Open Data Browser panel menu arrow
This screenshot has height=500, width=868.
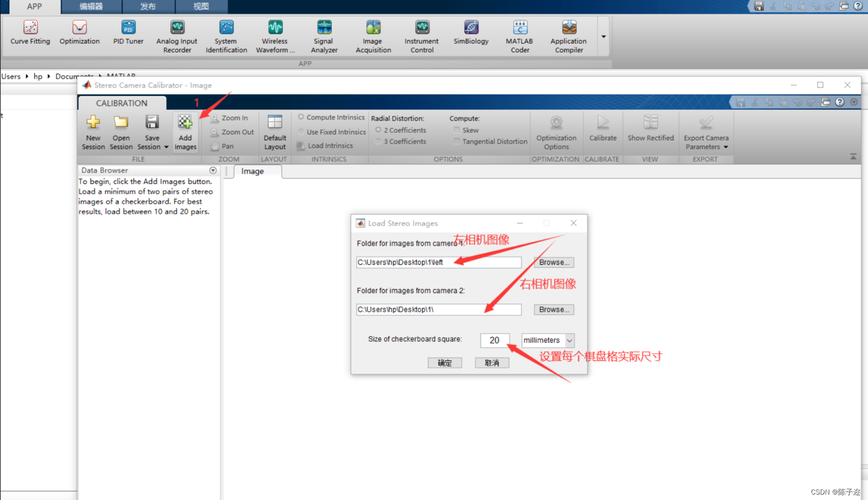213,170
